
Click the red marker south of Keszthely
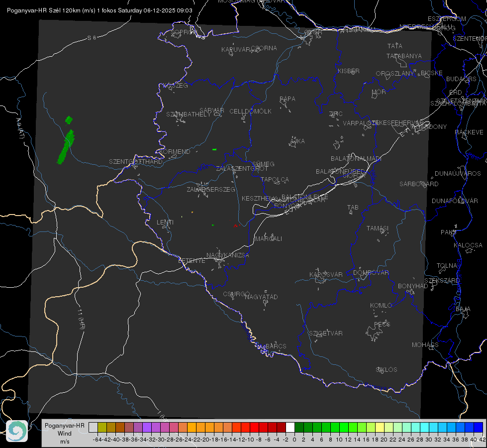236,225
